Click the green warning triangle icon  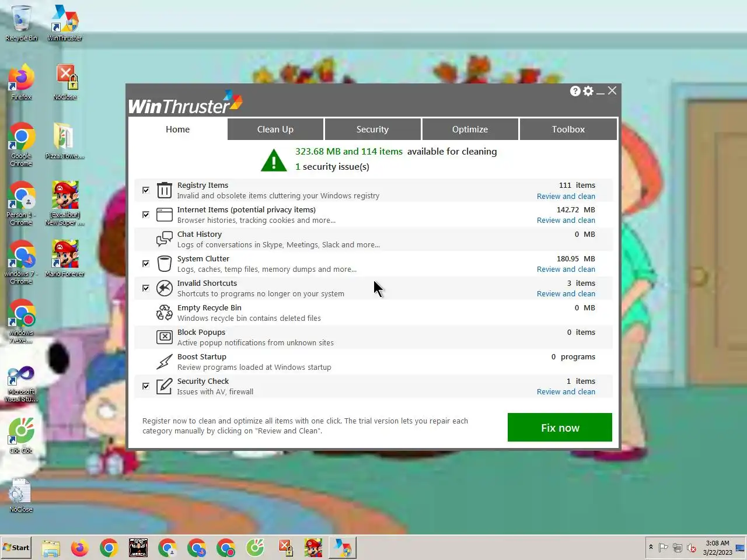point(274,160)
